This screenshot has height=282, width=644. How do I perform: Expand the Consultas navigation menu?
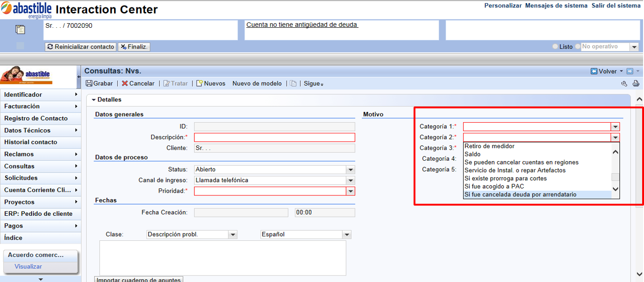(40, 166)
